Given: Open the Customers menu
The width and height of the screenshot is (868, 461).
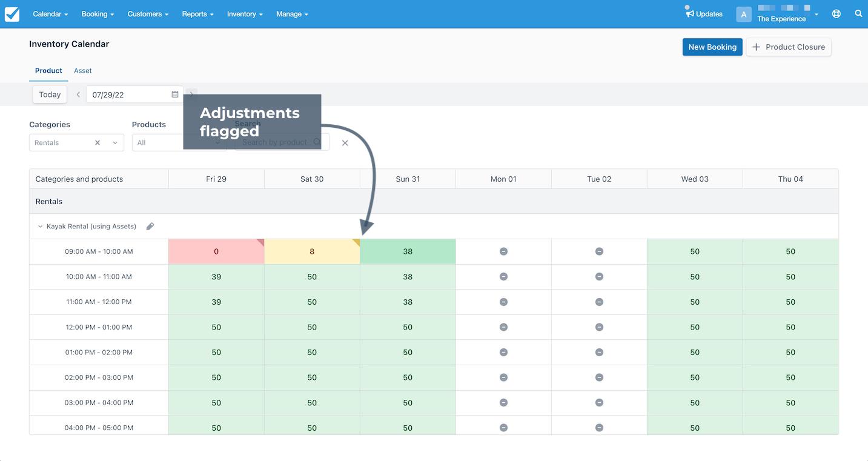Looking at the screenshot, I should click(148, 14).
